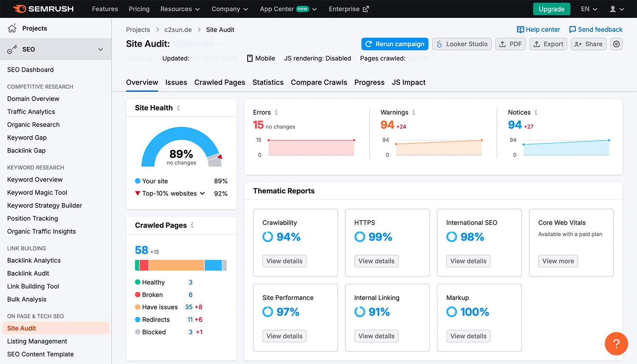Open the orange help question bubble

click(x=616, y=344)
